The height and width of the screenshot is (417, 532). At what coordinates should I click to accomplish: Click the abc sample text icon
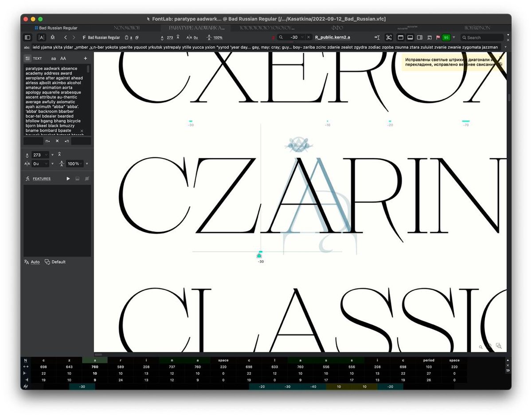27,47
